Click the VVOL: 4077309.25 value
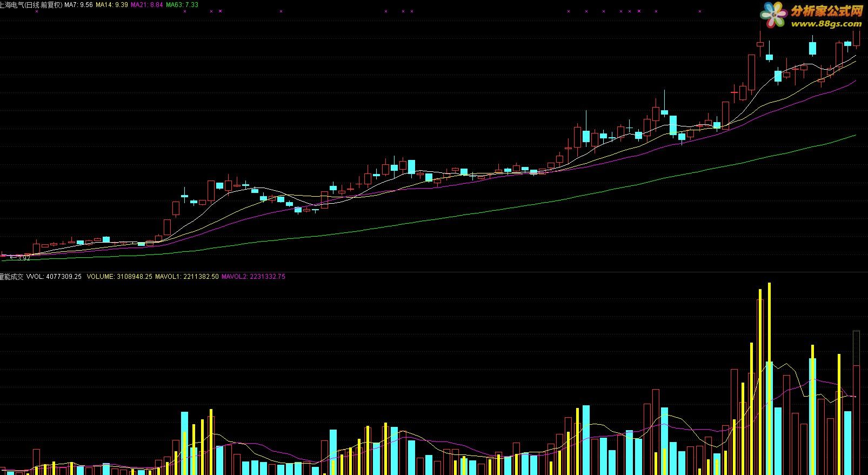The height and width of the screenshot is (475, 868). pyautogui.click(x=54, y=277)
